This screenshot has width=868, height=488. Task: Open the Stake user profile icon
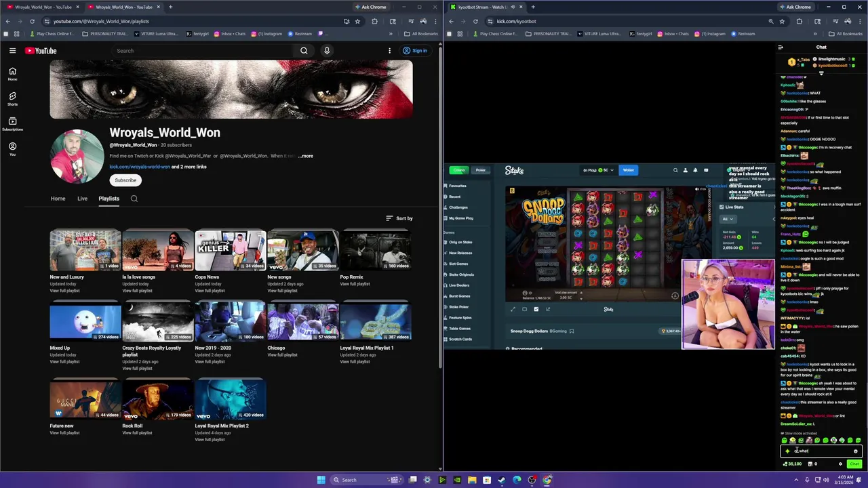coord(685,170)
